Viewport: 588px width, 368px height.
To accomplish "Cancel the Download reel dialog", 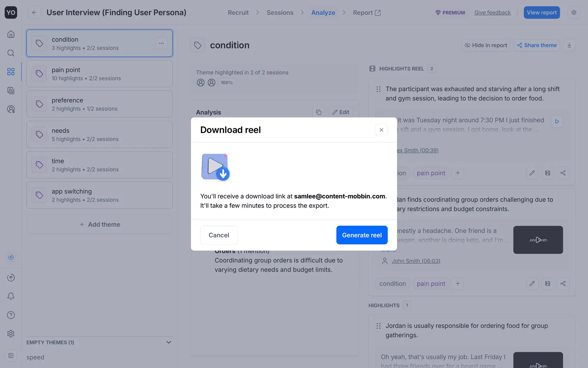I will (219, 235).
